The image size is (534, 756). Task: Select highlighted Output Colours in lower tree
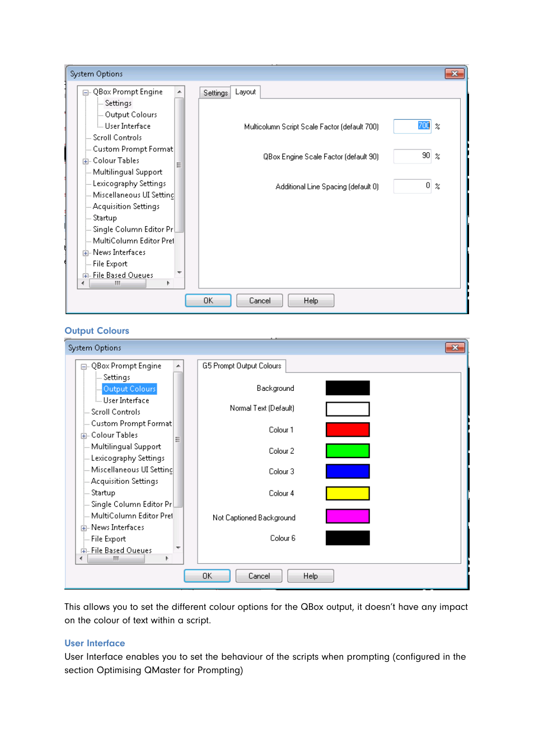click(x=129, y=389)
